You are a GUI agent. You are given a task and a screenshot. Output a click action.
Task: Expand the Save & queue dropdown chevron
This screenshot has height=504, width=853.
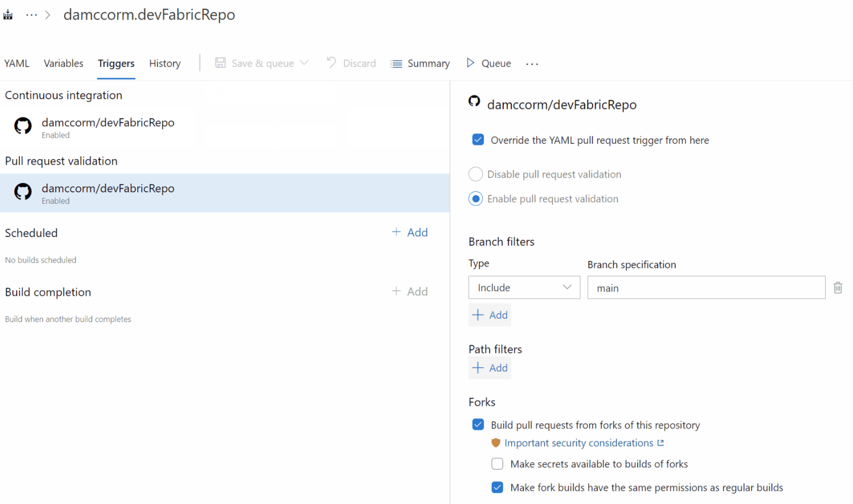pos(305,63)
